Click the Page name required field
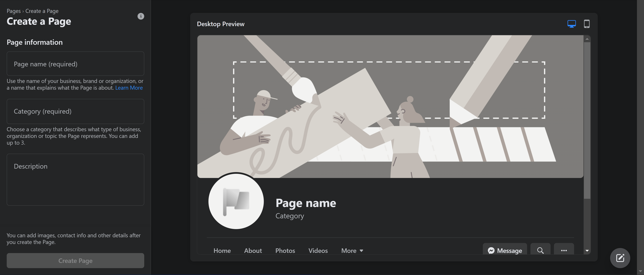The image size is (644, 275). pos(75,64)
